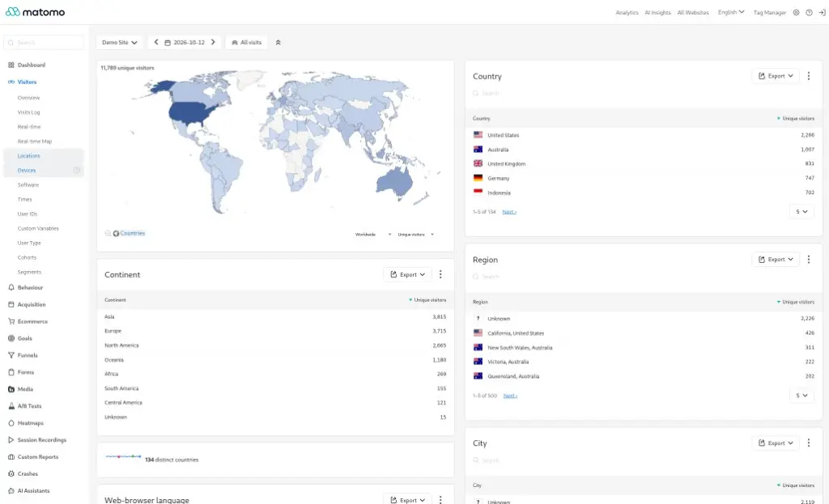
Task: Go to next date with right chevron
Action: [213, 42]
